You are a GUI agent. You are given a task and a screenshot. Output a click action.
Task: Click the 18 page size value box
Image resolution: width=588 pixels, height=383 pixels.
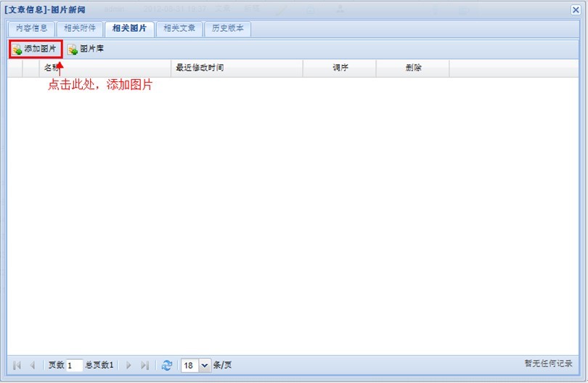(x=189, y=366)
